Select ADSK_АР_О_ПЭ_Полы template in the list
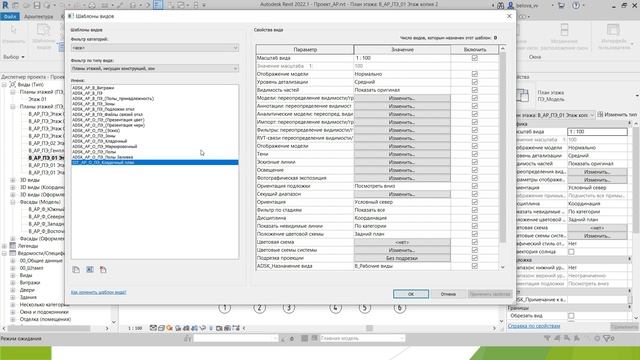 (94, 151)
